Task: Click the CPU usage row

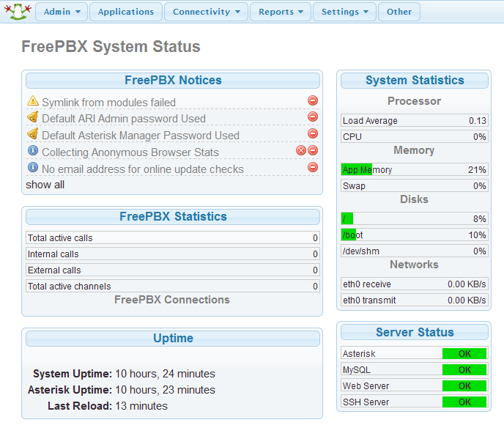Action: point(415,136)
